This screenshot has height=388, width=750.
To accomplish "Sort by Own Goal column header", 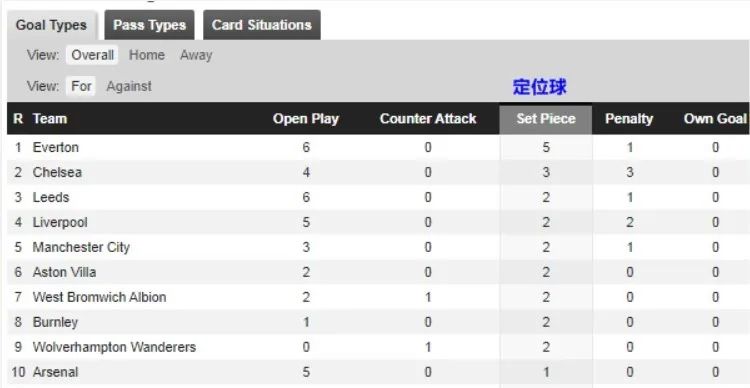I will pyautogui.click(x=715, y=119).
